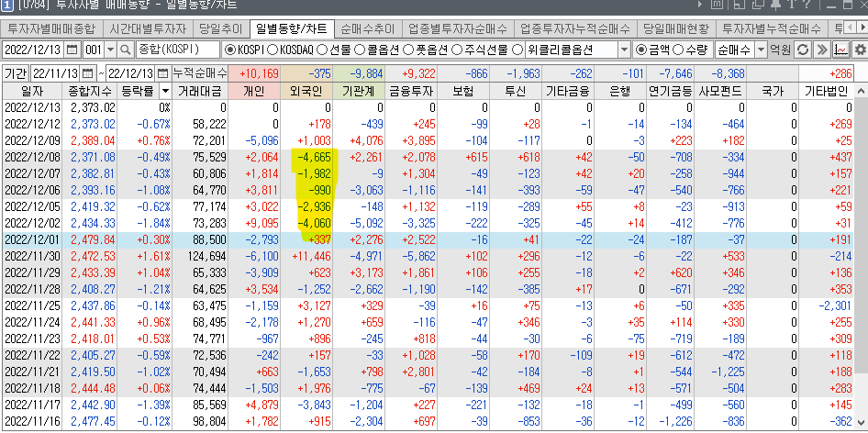
Task: Click the 누적순매수 button
Action: pos(200,72)
